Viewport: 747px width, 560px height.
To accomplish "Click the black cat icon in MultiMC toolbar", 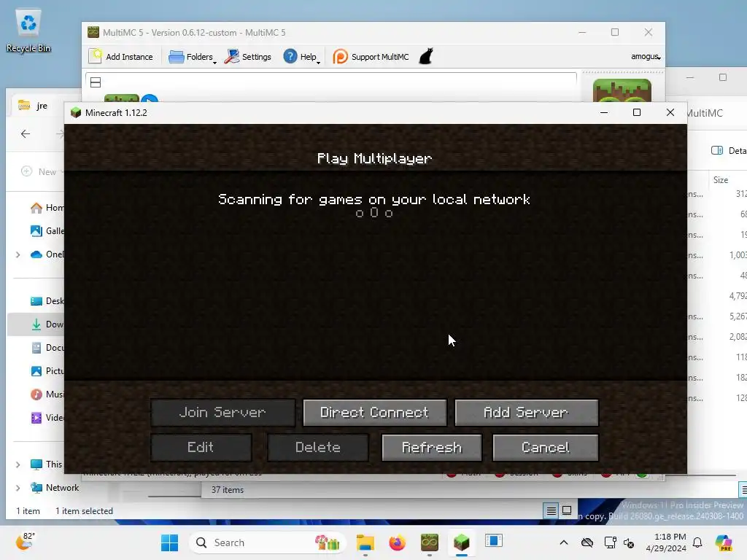I will point(426,56).
